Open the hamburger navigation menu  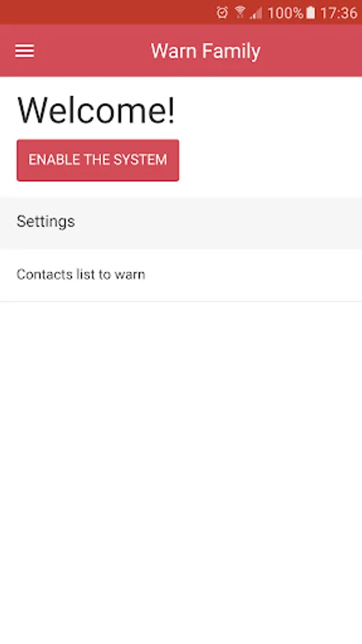point(24,51)
